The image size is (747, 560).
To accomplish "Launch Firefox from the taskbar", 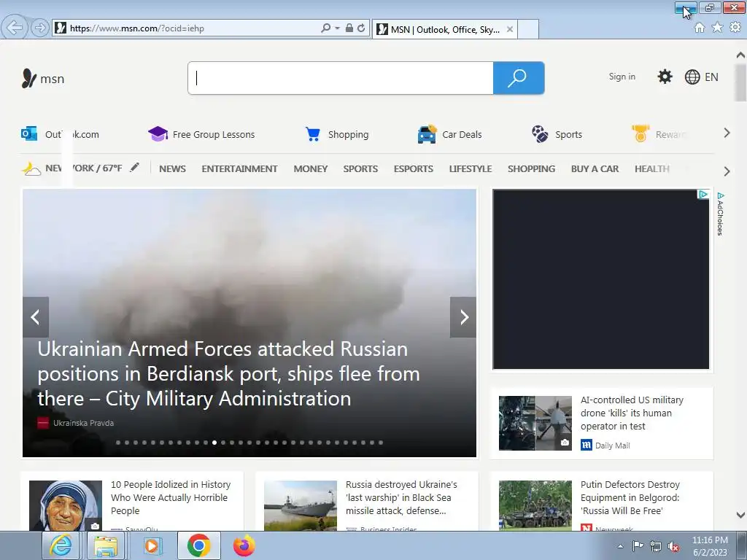I will click(x=244, y=545).
